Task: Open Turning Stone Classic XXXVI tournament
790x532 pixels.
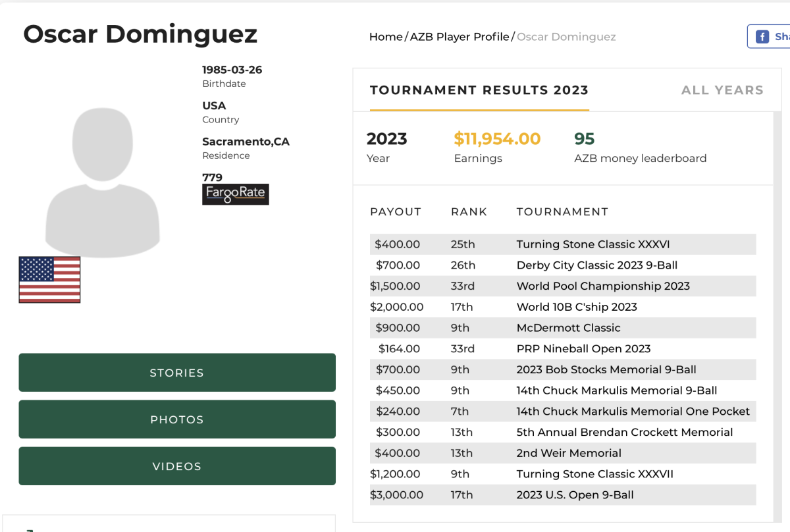Action: [593, 244]
